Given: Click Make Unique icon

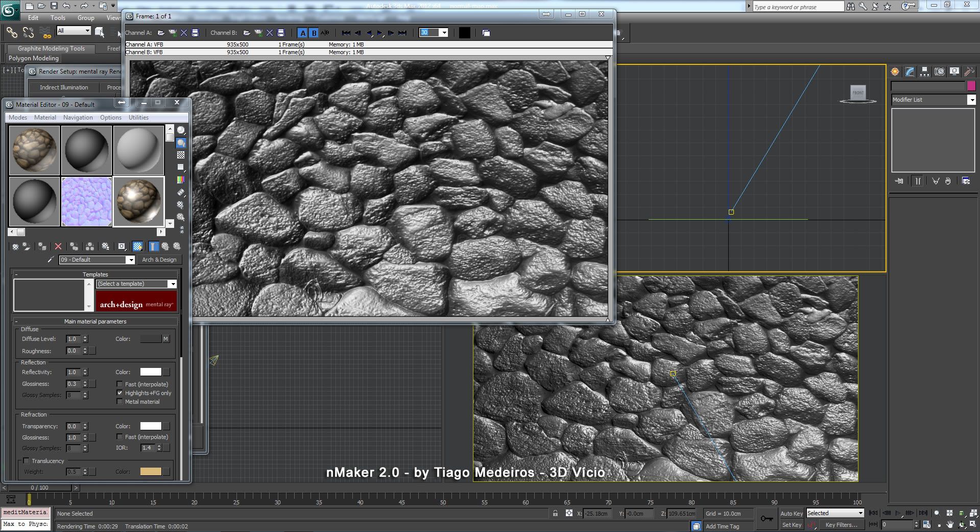Looking at the screenshot, I should click(x=90, y=246).
